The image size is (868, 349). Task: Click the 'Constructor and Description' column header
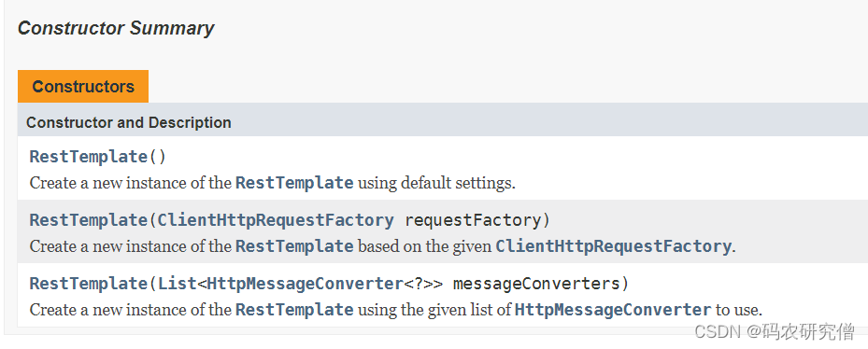pyautogui.click(x=128, y=122)
